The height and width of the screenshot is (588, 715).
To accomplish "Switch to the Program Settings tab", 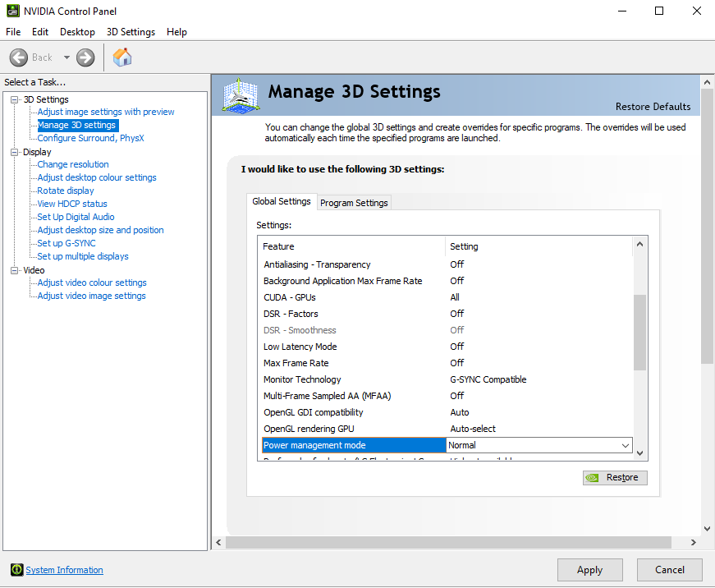I will tap(354, 203).
